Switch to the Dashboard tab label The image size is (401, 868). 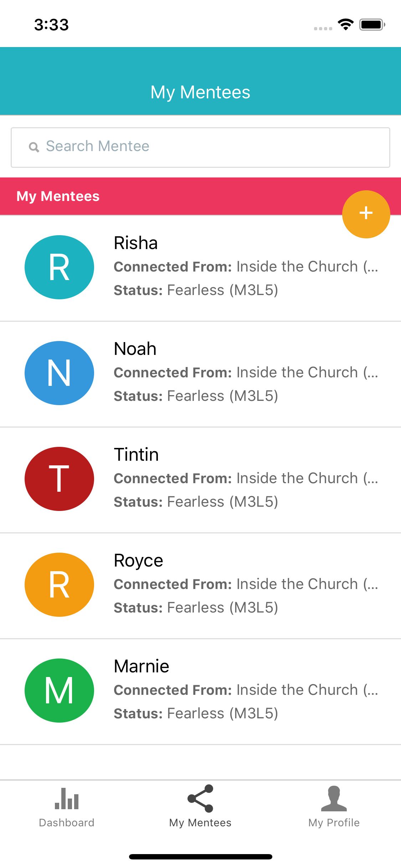[x=67, y=823]
